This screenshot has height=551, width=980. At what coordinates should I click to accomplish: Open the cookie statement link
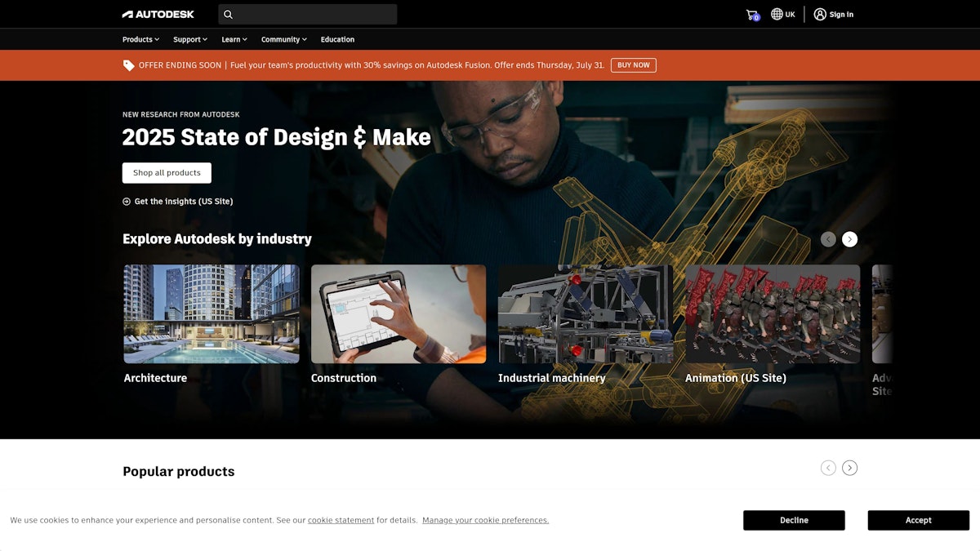[341, 520]
